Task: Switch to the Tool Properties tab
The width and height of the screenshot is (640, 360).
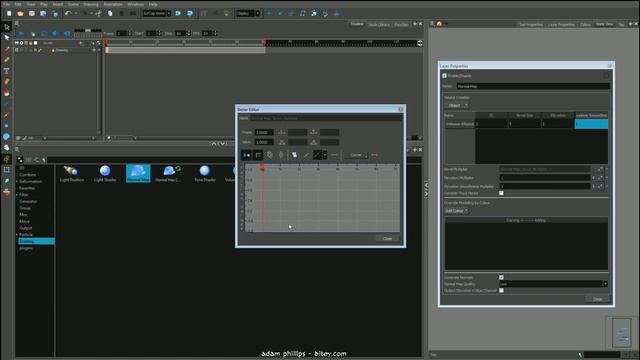Action: click(x=531, y=24)
